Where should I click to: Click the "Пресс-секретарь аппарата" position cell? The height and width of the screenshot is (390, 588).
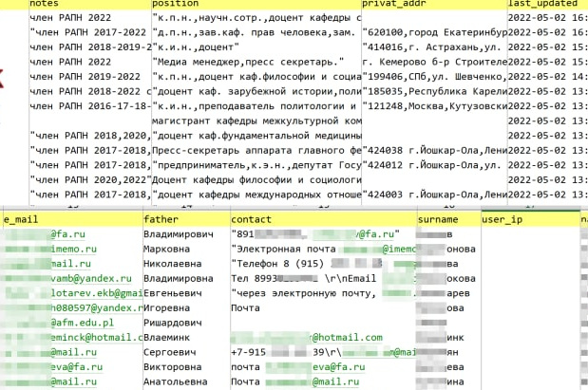255,150
